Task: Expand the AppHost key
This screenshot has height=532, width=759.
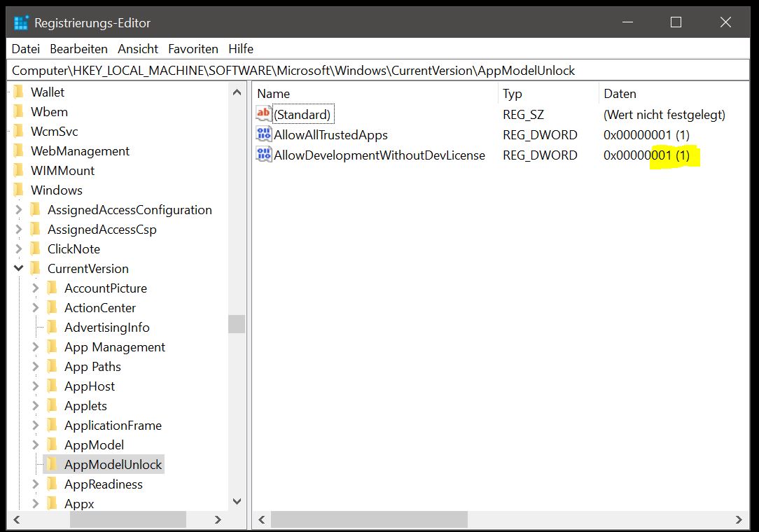Action: coord(35,386)
